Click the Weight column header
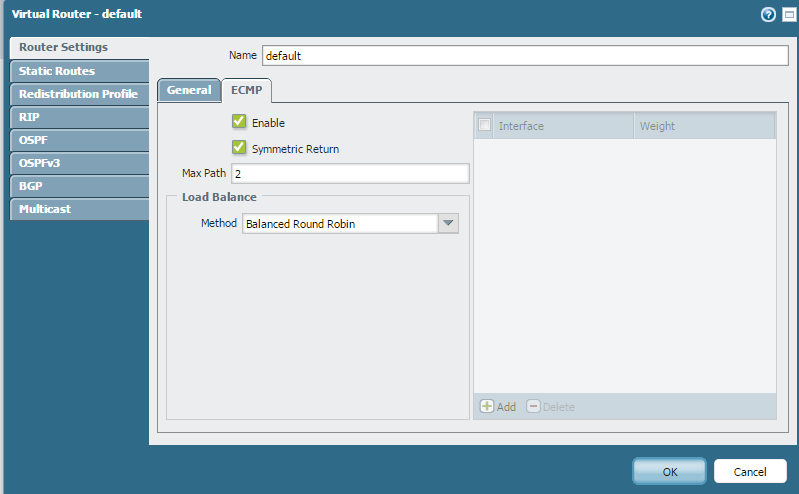 705,126
